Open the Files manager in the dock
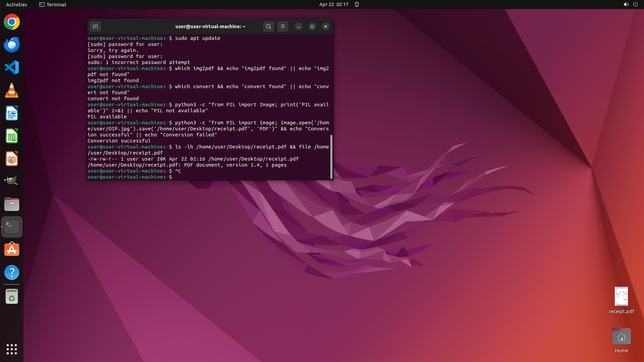 (12, 204)
